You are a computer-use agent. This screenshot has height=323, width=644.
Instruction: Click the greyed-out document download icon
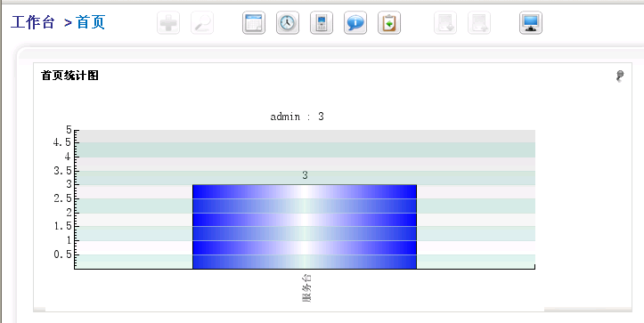pyautogui.click(x=445, y=22)
